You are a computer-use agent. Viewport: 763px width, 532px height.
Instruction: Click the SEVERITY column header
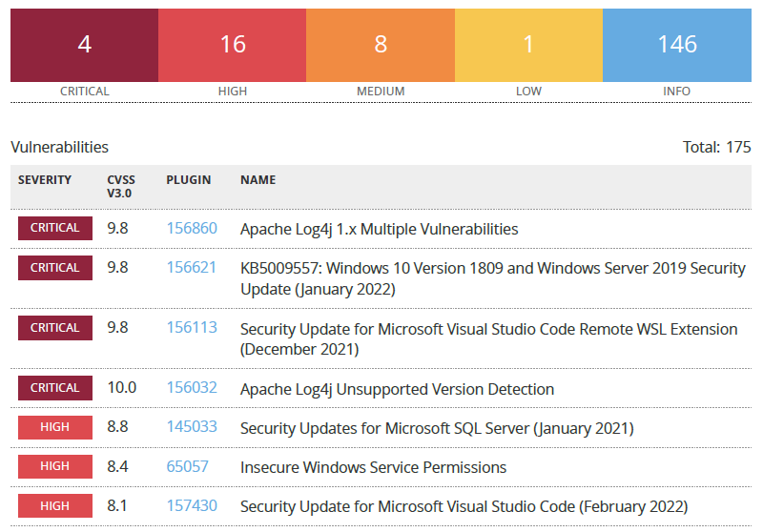pyautogui.click(x=45, y=180)
